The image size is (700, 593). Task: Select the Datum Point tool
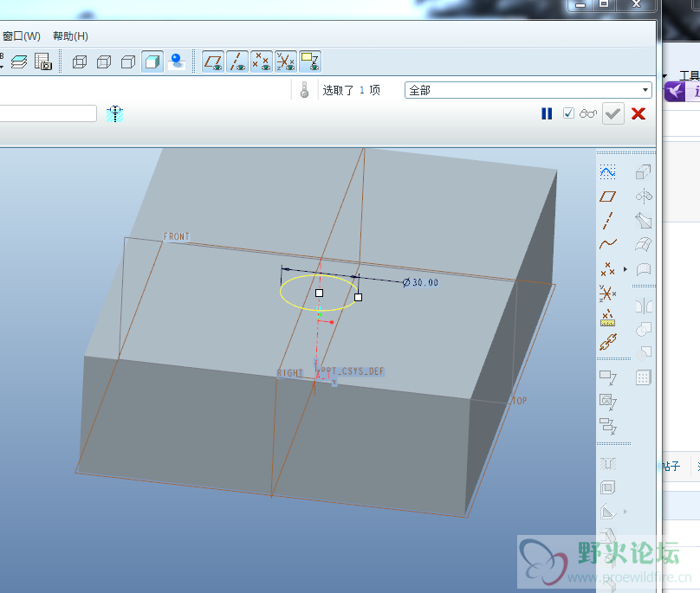(x=607, y=269)
